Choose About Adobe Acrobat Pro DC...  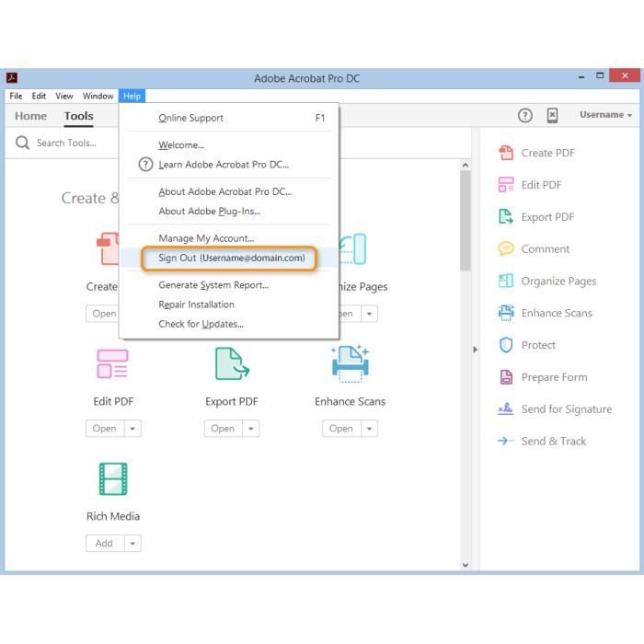click(229, 191)
